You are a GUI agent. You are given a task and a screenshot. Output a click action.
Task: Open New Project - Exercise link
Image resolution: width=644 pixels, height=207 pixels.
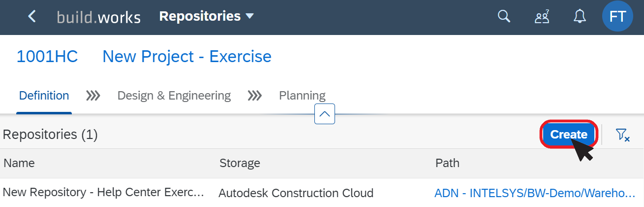(x=187, y=57)
